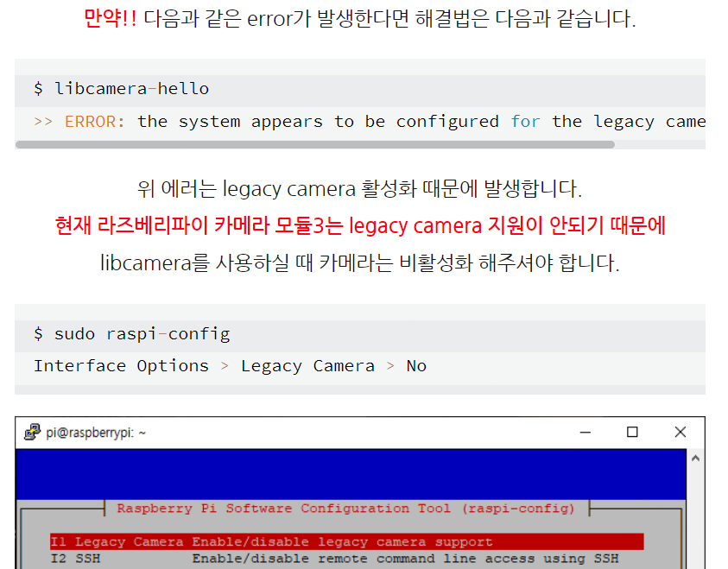The image size is (728, 569).
Task: Click the PuTTY icon in the terminal title bar
Action: coord(32,432)
